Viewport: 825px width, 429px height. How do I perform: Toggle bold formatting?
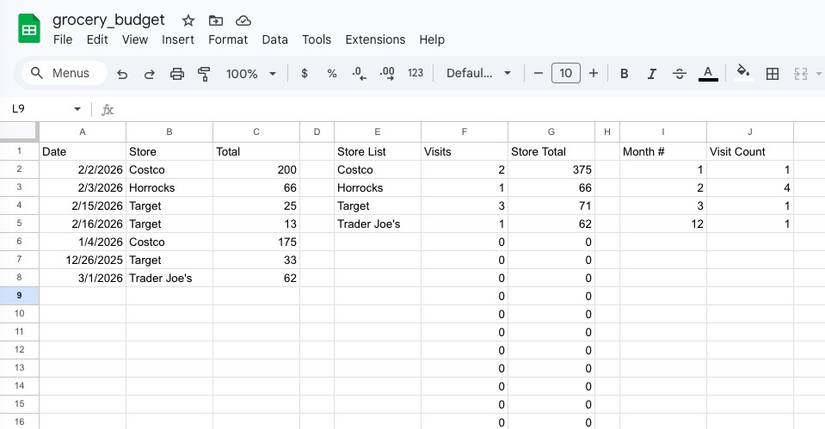click(x=624, y=74)
